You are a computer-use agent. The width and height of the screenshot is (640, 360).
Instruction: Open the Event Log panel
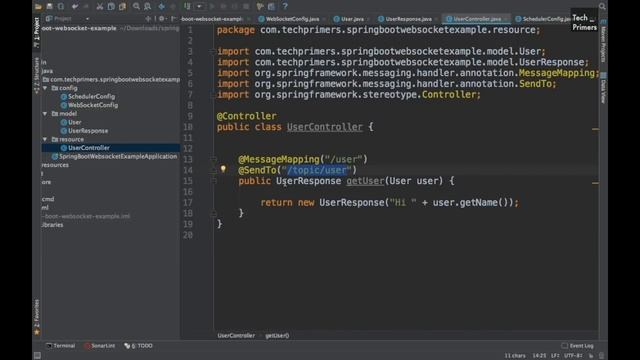pyautogui.click(x=578, y=346)
